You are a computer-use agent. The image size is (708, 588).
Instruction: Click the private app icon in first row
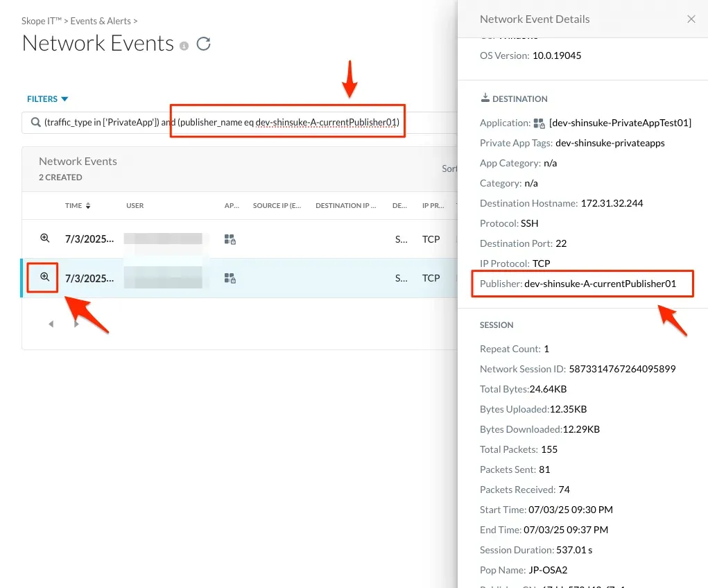tap(230, 239)
